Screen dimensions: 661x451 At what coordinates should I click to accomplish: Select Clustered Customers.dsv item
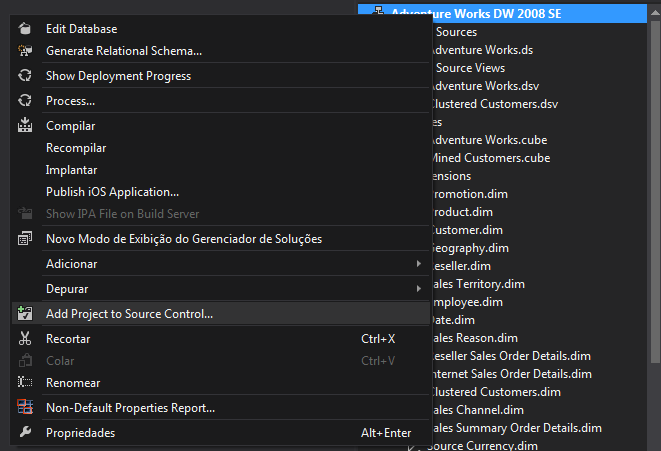(494, 104)
